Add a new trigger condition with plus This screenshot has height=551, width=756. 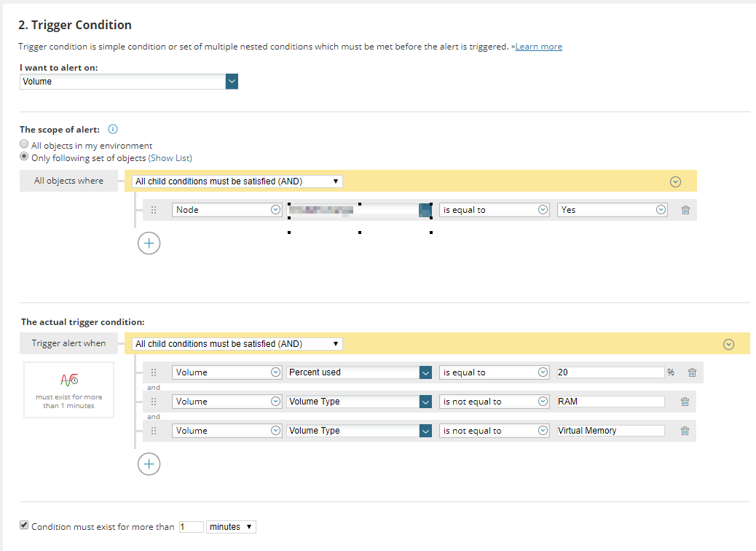(x=149, y=464)
